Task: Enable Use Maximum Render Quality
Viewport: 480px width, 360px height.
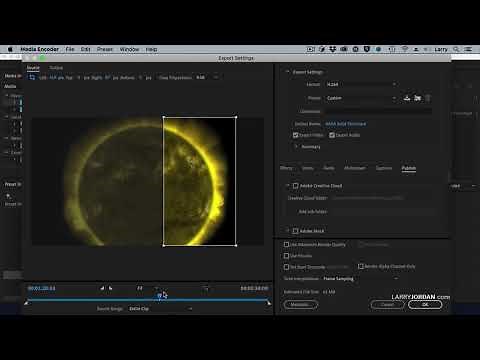Action: pos(286,244)
